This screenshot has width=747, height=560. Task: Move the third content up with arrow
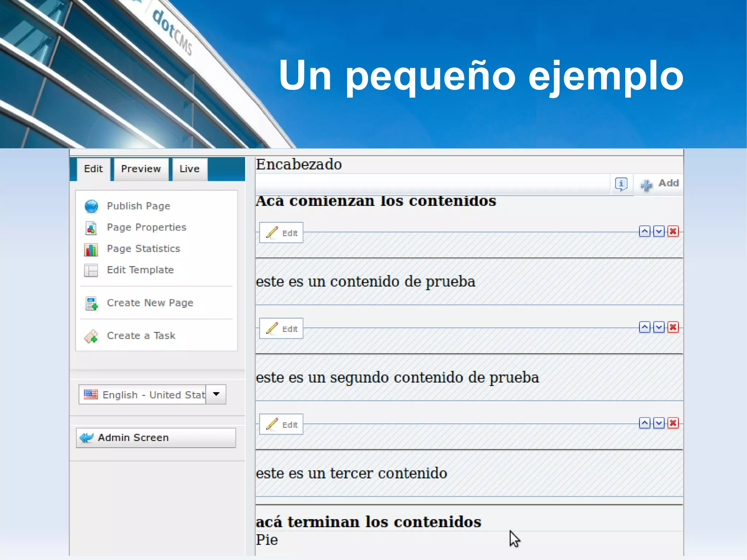(x=645, y=423)
